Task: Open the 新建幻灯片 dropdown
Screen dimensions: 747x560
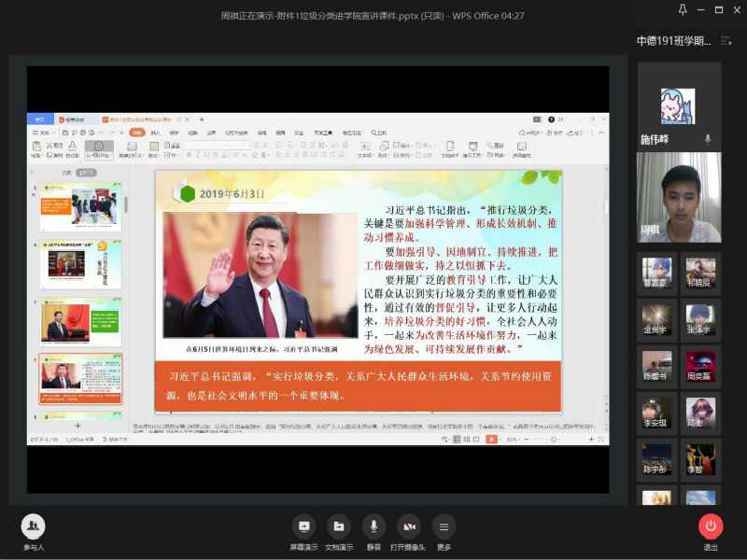Action: pos(131,155)
